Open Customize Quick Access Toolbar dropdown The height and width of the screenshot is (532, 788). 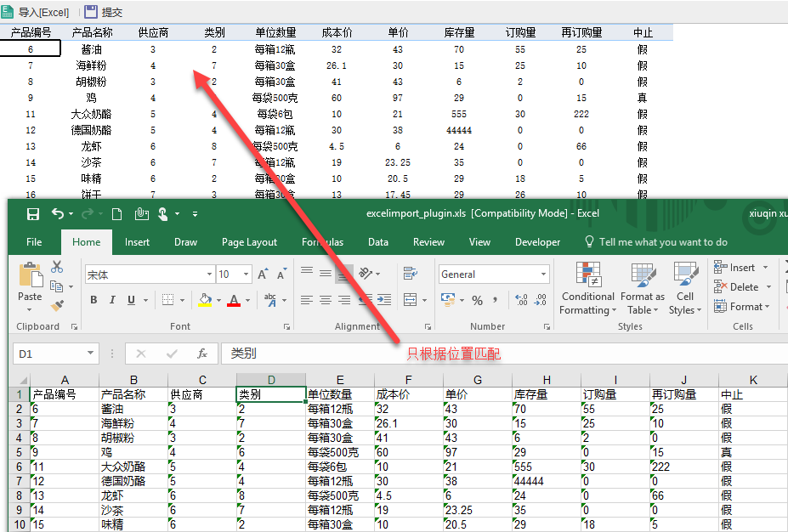[x=195, y=214]
